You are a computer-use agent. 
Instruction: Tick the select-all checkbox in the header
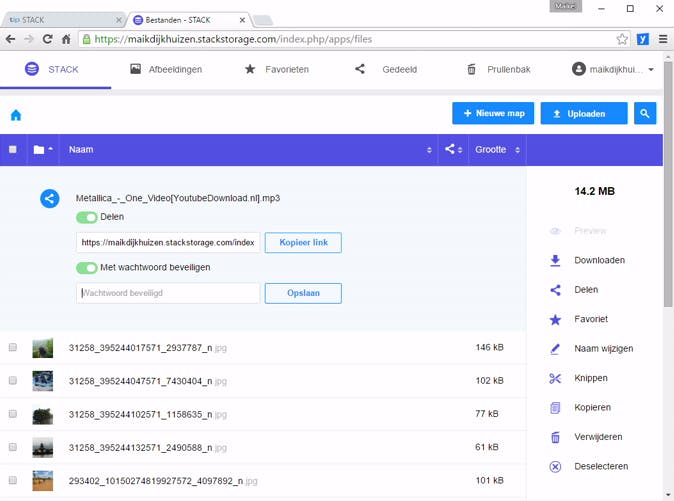[13, 150]
